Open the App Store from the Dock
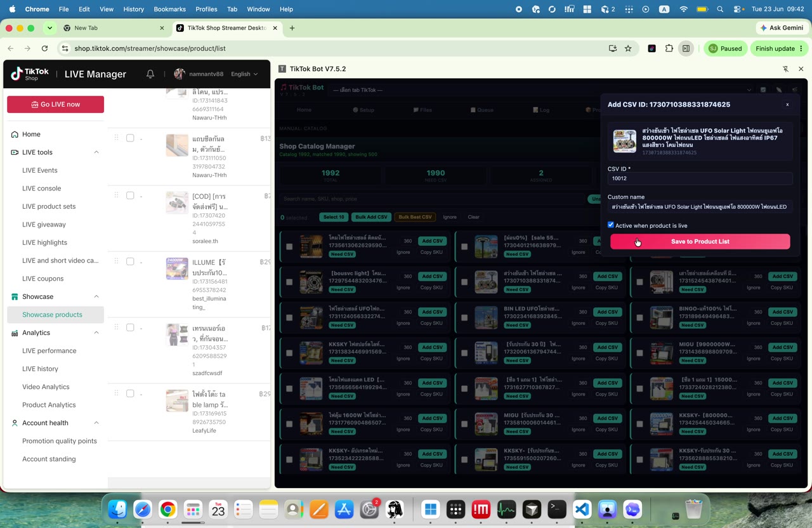 [344, 509]
